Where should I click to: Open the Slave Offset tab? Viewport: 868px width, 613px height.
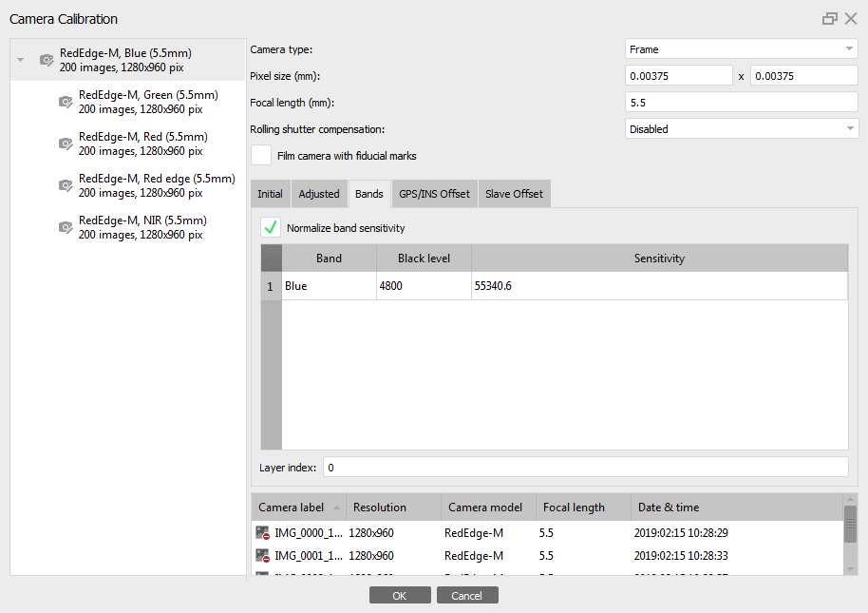point(515,194)
